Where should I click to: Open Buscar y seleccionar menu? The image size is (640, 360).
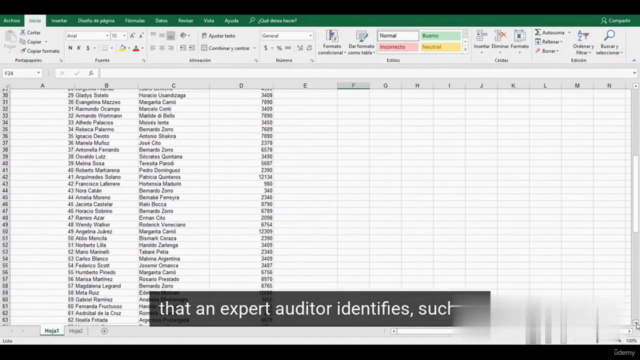pyautogui.click(x=609, y=42)
